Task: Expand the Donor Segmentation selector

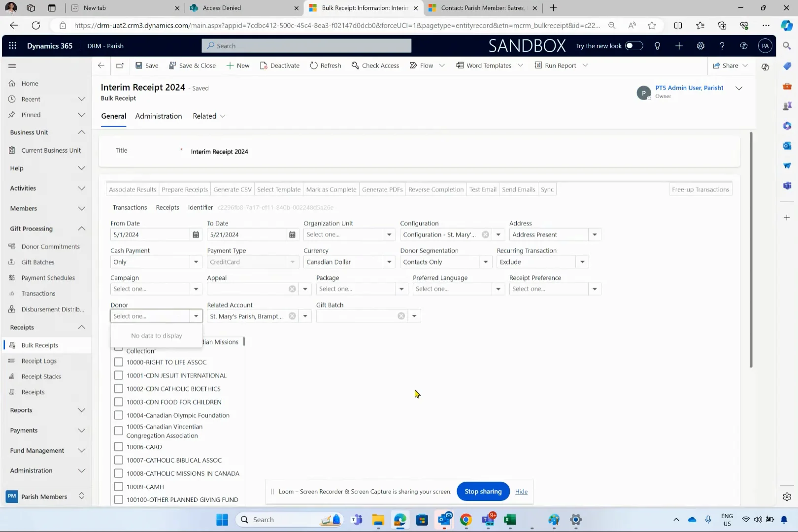Action: pyautogui.click(x=485, y=262)
